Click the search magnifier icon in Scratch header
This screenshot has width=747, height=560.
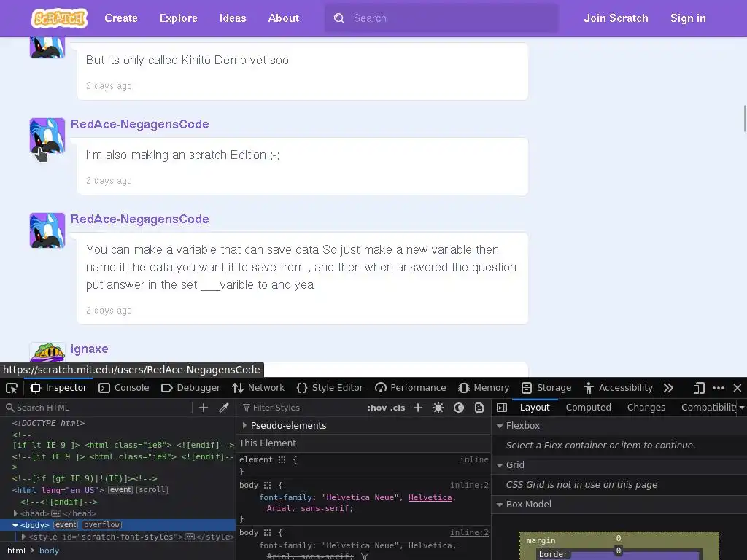click(x=338, y=18)
